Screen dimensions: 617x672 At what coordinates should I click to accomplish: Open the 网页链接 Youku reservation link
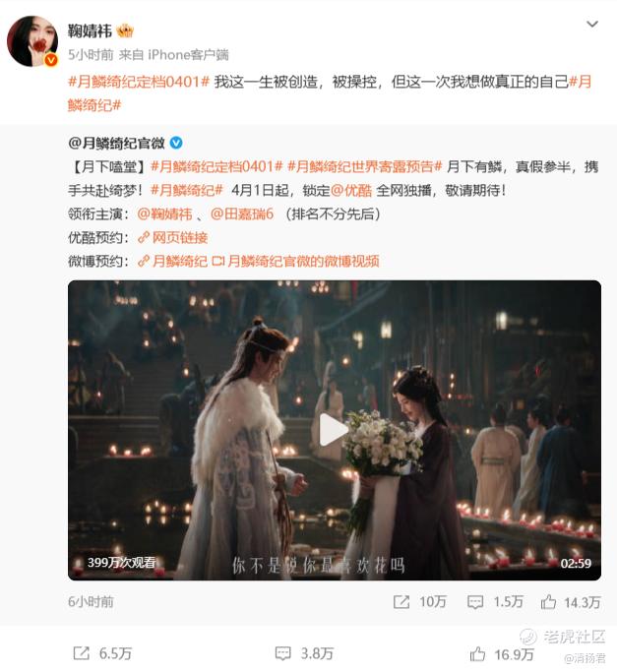point(173,237)
